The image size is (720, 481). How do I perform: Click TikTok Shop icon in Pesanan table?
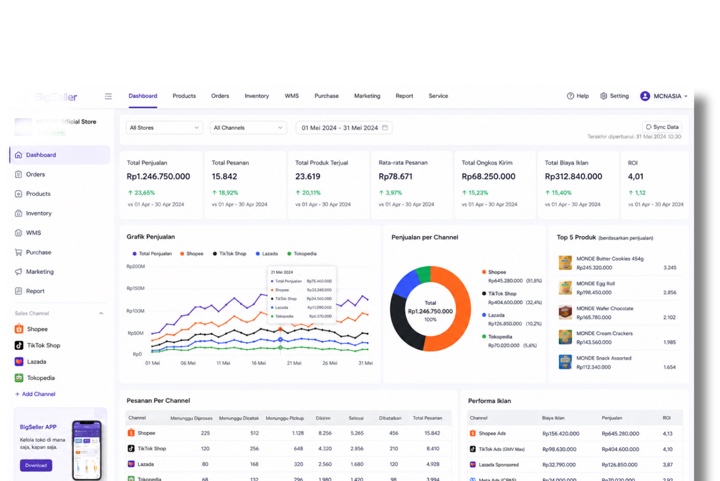coord(131,448)
